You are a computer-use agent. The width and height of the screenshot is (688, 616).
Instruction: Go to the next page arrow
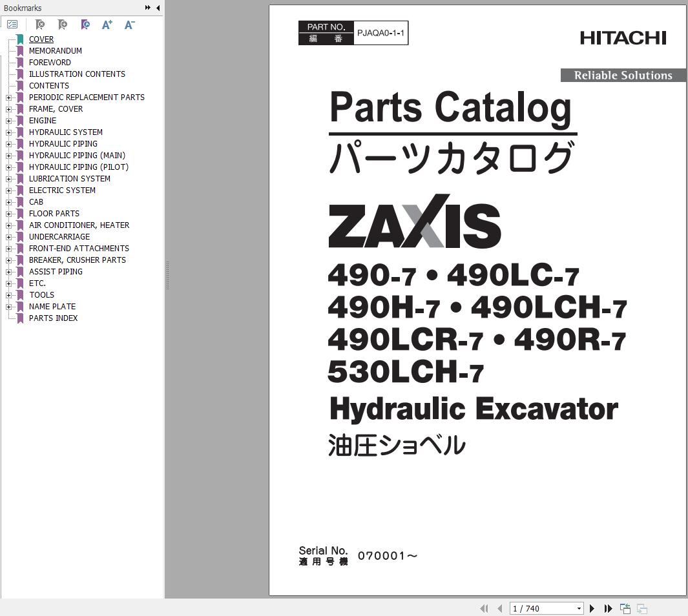point(592,608)
